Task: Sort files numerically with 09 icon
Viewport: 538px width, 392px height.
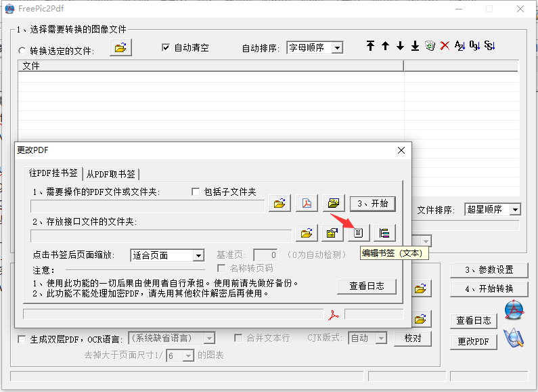Action: [x=474, y=45]
